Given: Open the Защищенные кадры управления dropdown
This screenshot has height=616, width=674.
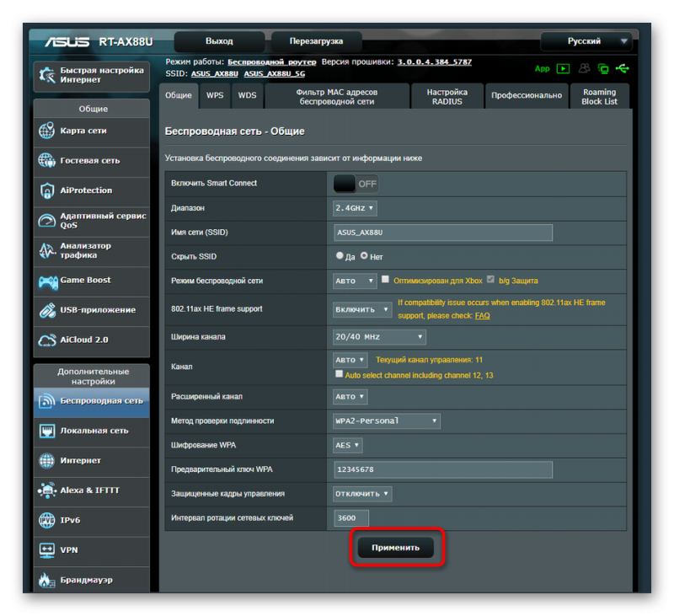Looking at the screenshot, I should tap(362, 494).
